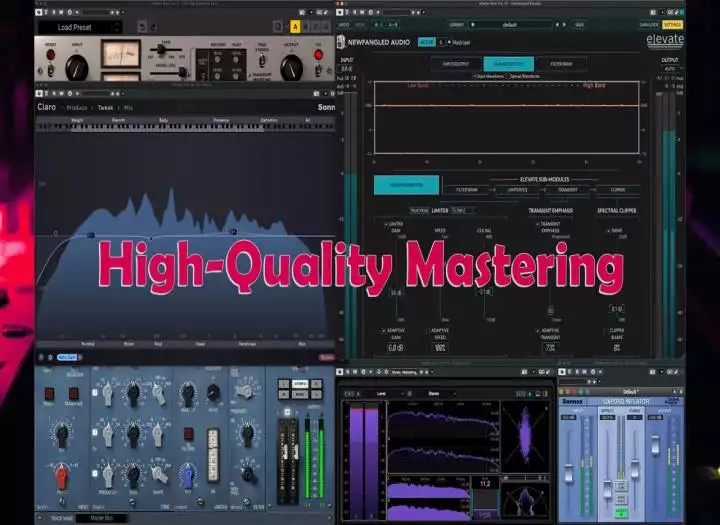Flip the True Stereo switch

tap(262, 61)
